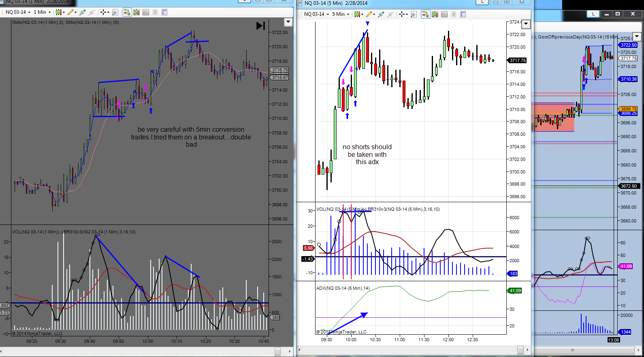Click the 5 Min chart window icon
Screen dimensions: 644x357
pyautogui.click(x=300, y=3)
